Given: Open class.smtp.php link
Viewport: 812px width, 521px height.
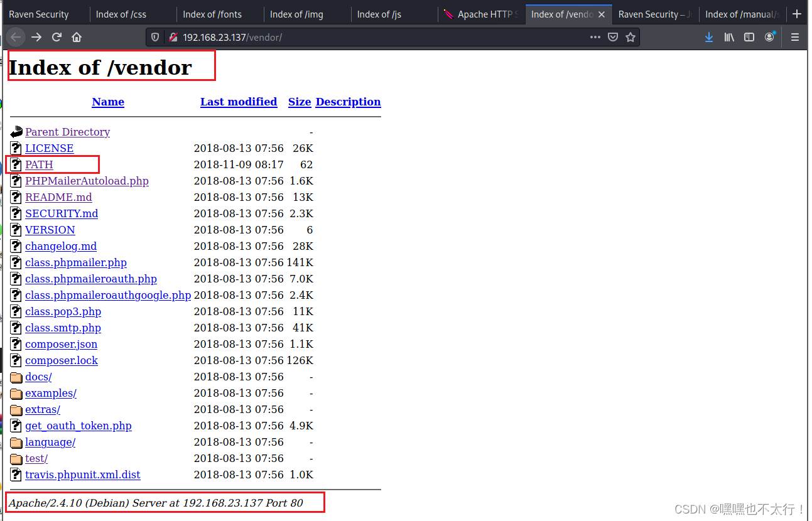Looking at the screenshot, I should pos(63,328).
